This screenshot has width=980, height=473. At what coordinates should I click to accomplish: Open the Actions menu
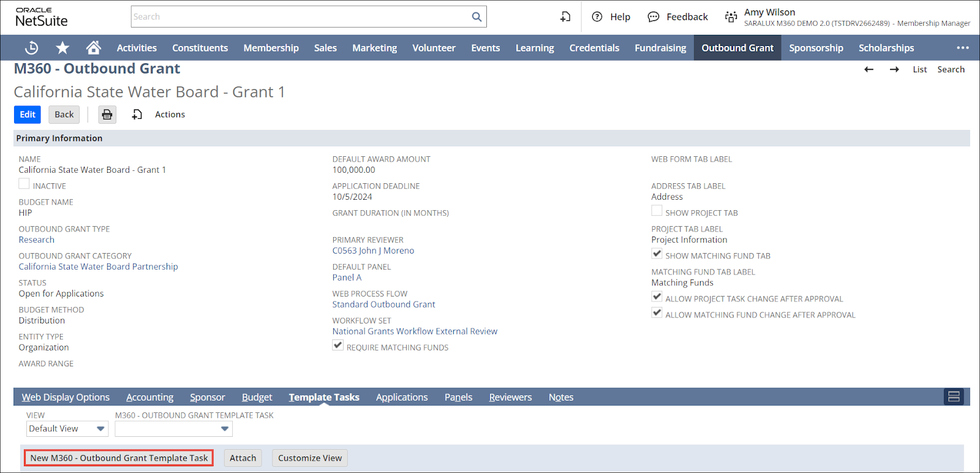(x=170, y=115)
